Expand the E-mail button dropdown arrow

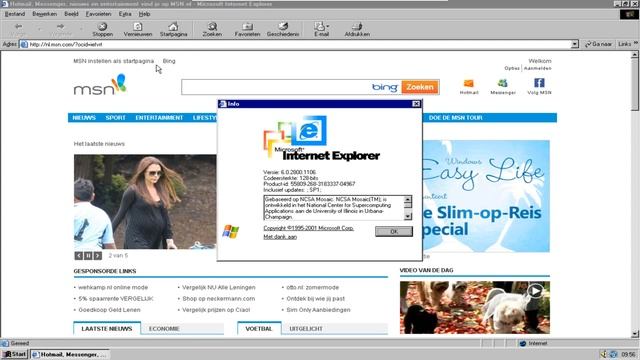[x=328, y=27]
